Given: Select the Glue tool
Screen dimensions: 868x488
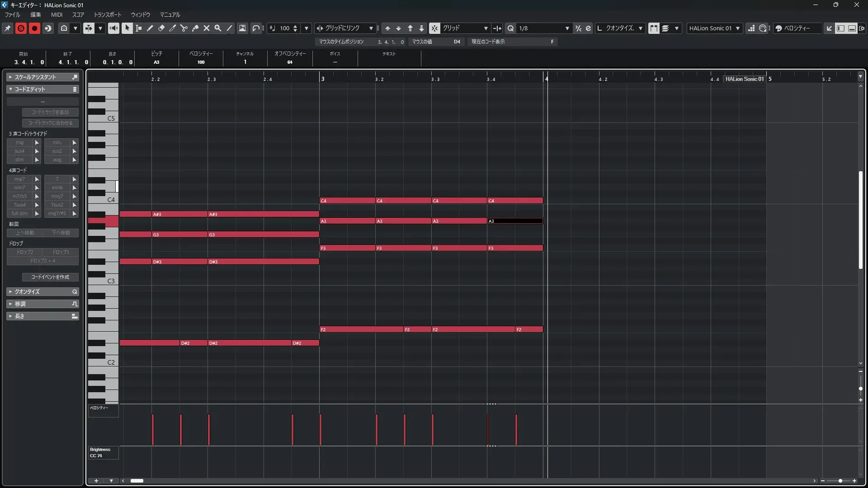Looking at the screenshot, I should (x=195, y=28).
